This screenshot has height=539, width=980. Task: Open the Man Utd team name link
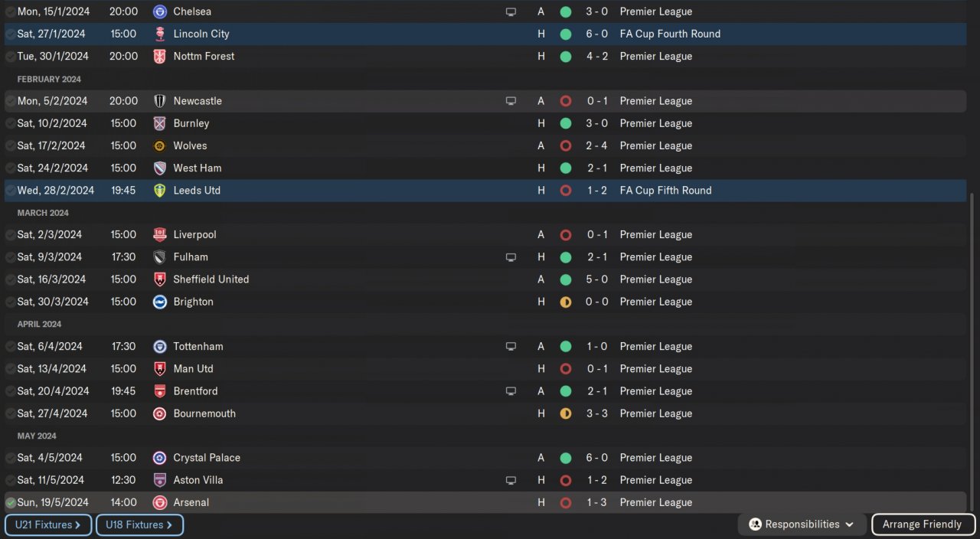[193, 369]
